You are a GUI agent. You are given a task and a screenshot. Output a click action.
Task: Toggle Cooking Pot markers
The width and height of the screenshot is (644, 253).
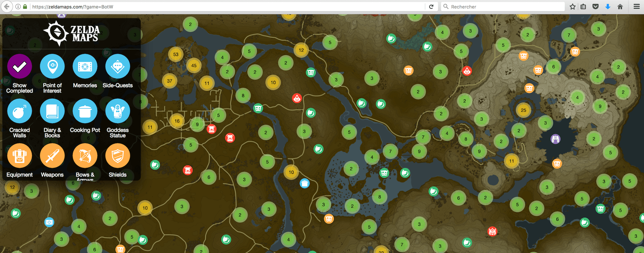point(85,111)
